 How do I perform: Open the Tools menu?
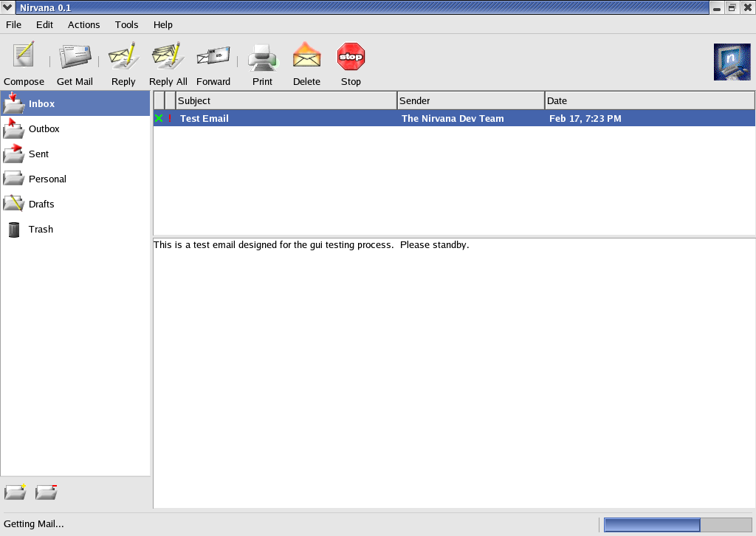pyautogui.click(x=126, y=24)
